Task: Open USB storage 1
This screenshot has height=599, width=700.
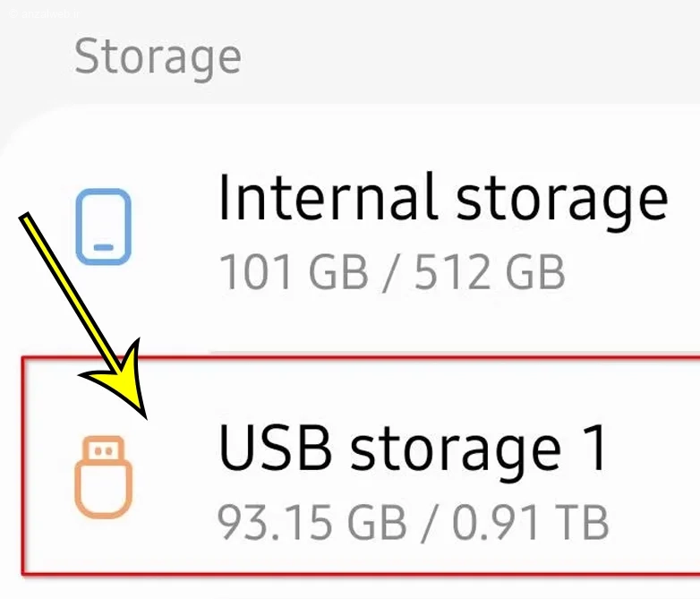Action: (413, 448)
